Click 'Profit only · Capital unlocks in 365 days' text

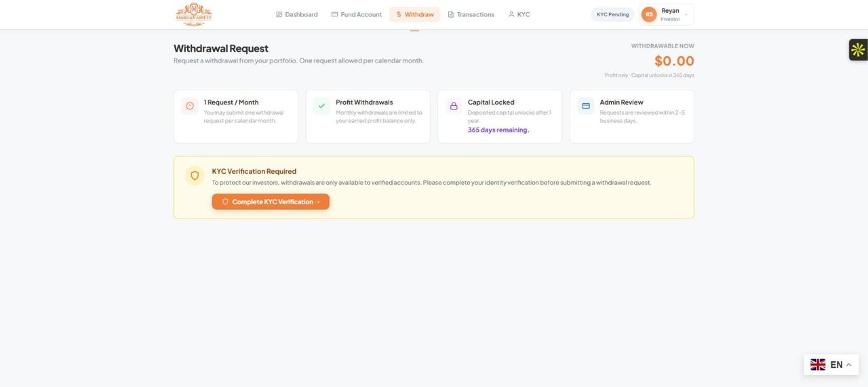[x=650, y=75]
